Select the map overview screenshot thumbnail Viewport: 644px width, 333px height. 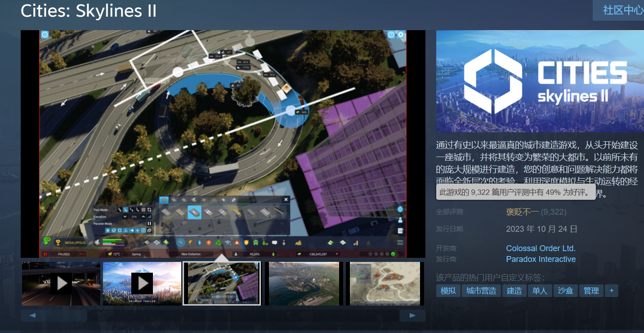[x=385, y=283]
